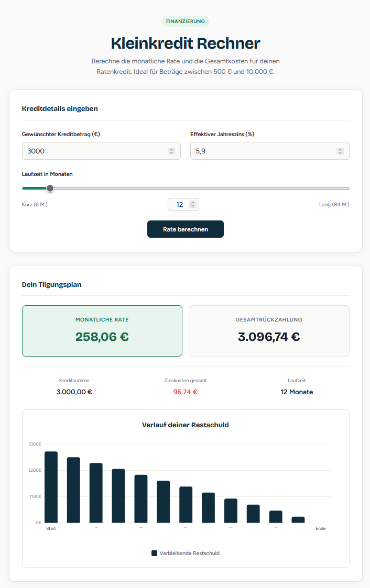The image size is (370, 588).
Task: Click the Kreditdetails eingeben heading
Action: pos(60,109)
